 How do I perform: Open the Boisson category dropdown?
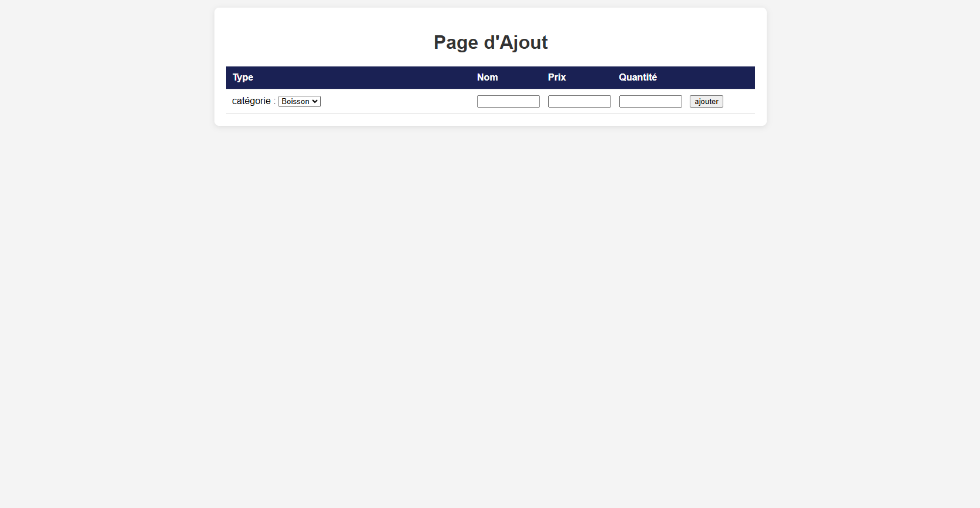tap(299, 102)
